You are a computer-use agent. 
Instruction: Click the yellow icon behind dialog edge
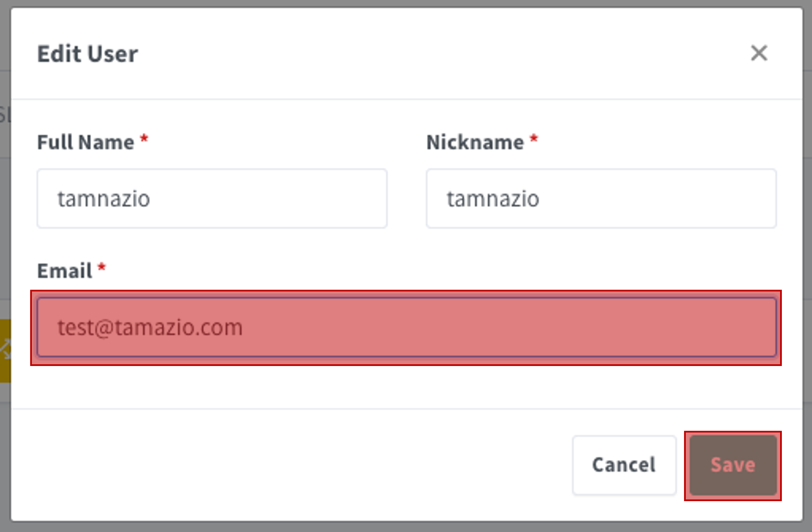tap(5, 351)
